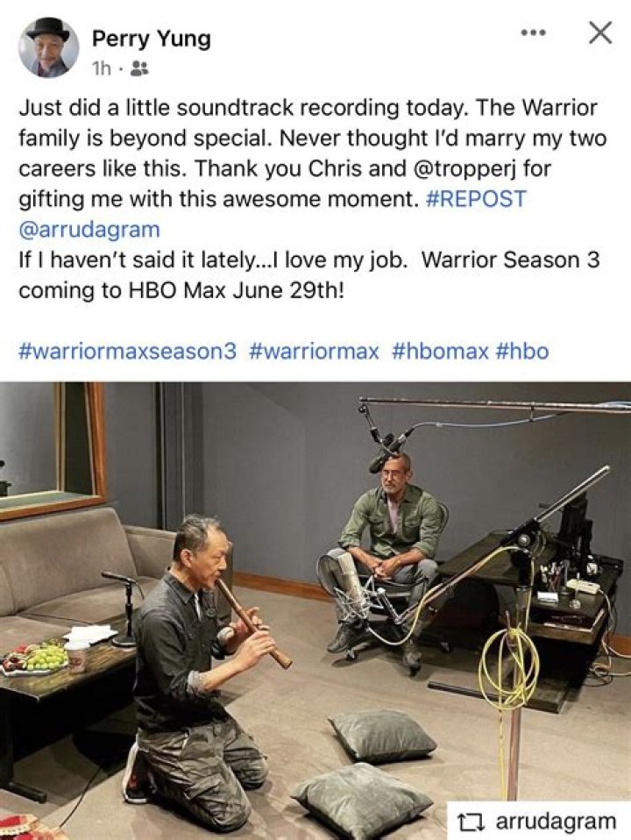Open the three-dot post options menu
The image size is (631, 840).
pos(534,33)
